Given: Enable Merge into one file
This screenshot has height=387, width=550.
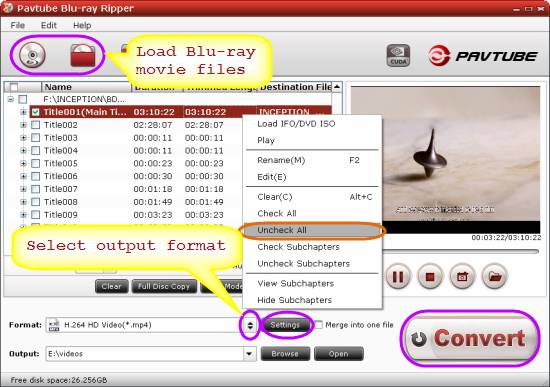Looking at the screenshot, I should click(318, 325).
